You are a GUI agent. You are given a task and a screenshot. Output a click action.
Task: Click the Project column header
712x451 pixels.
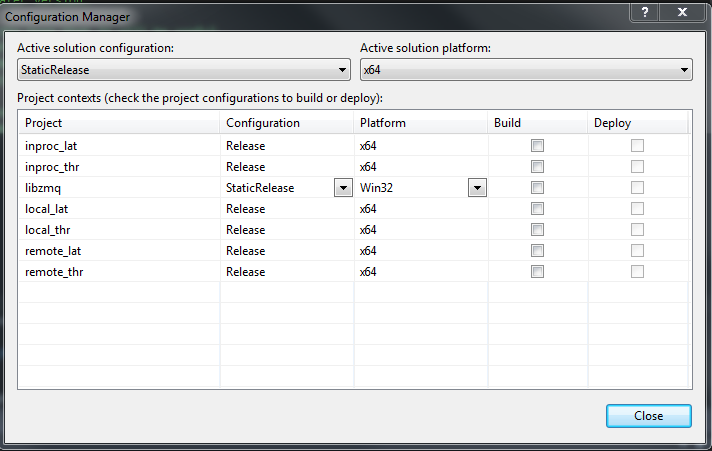click(119, 123)
